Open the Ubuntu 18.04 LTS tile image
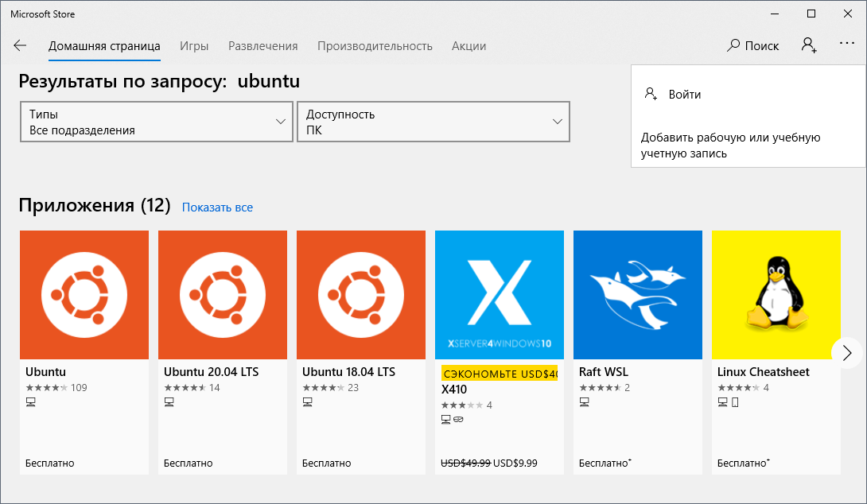This screenshot has height=504, width=867. (361, 295)
